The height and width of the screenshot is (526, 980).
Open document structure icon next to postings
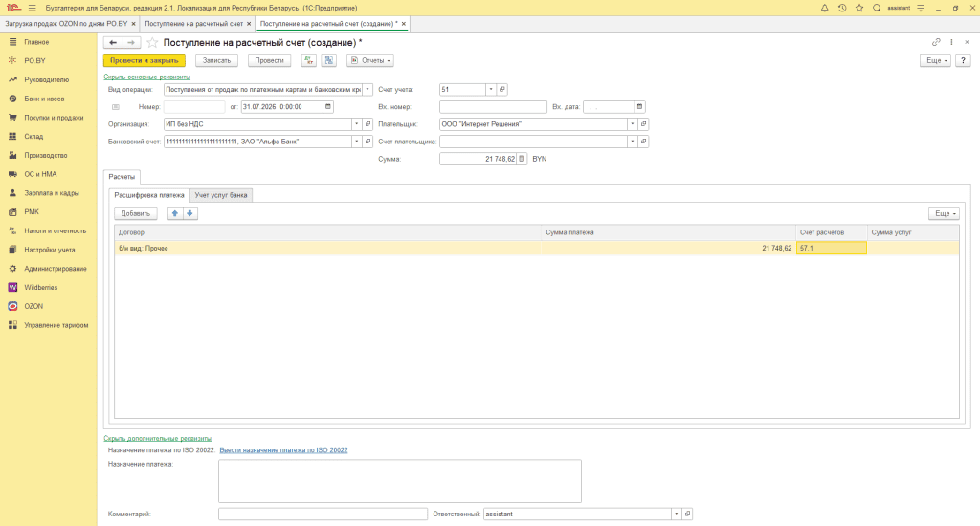click(x=329, y=60)
